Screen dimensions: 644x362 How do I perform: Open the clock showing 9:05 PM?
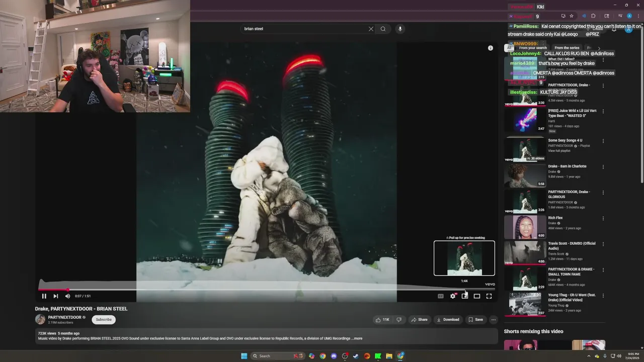click(632, 356)
